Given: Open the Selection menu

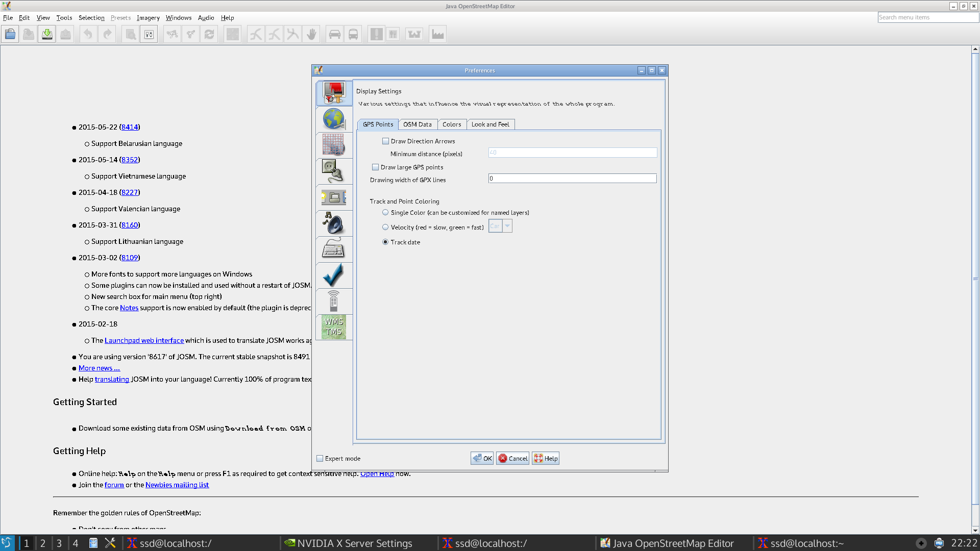Looking at the screenshot, I should tap(91, 18).
